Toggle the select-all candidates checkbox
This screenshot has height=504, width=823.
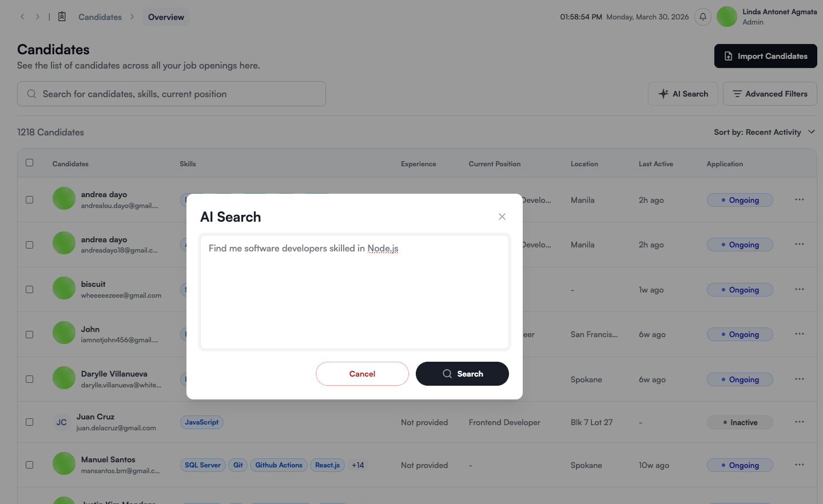pyautogui.click(x=30, y=163)
